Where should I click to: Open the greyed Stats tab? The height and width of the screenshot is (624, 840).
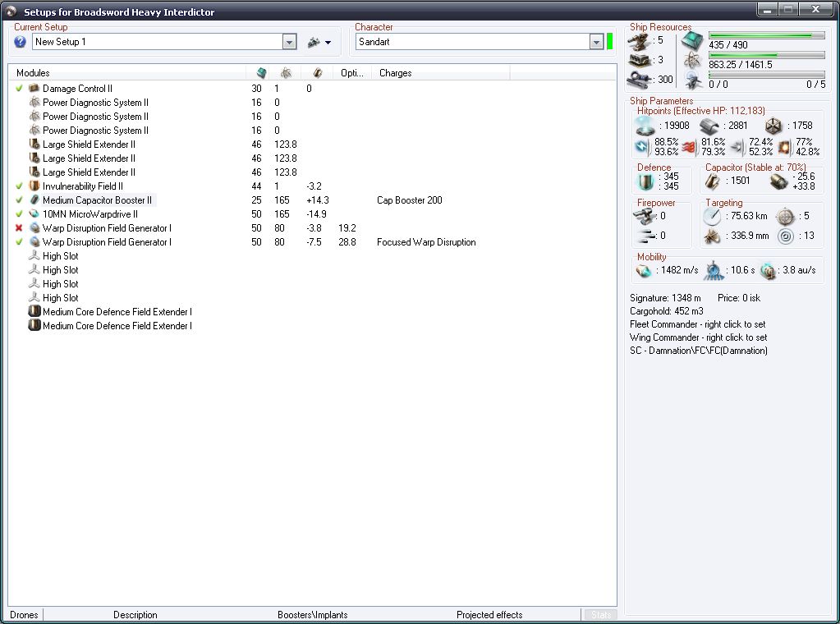coord(600,615)
